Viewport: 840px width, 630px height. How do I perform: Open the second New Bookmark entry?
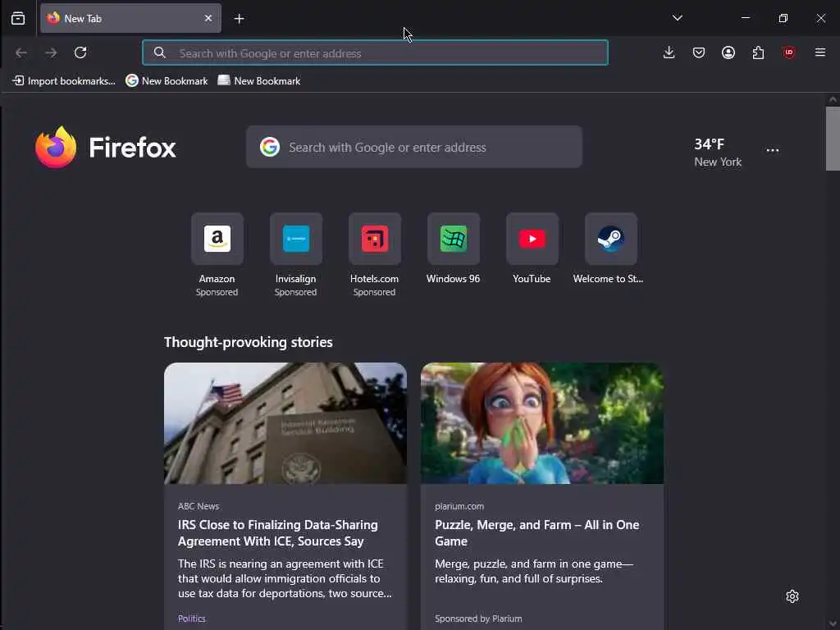click(x=259, y=81)
